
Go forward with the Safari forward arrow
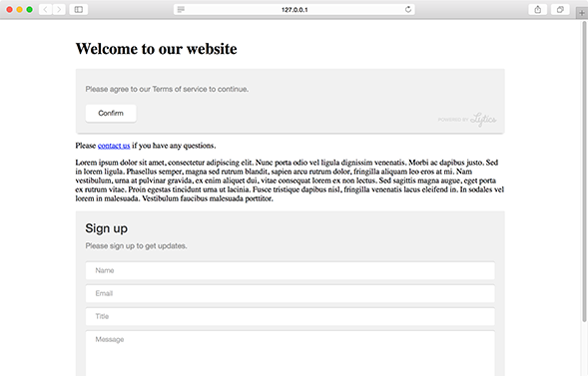pyautogui.click(x=59, y=9)
